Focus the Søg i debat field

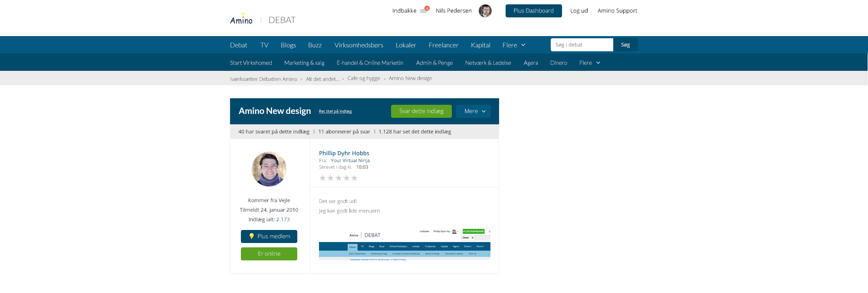[x=582, y=45]
